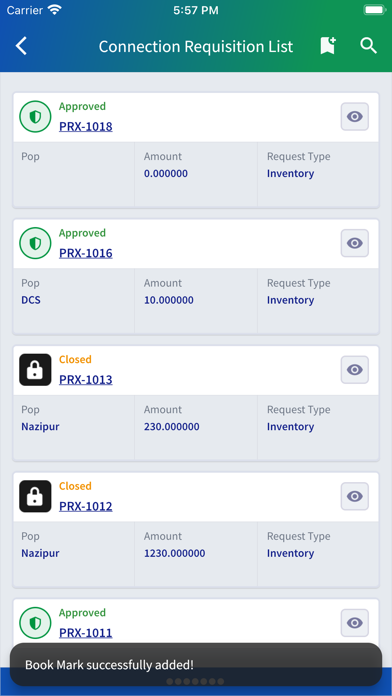Open the PRX-1012 requisition link

click(x=86, y=506)
